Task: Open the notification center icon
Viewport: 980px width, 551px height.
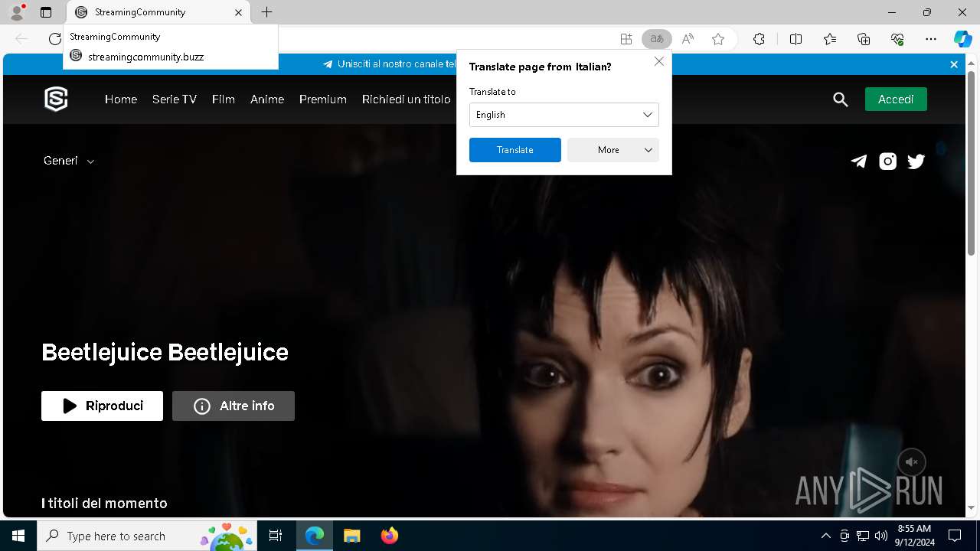Action: point(955,536)
